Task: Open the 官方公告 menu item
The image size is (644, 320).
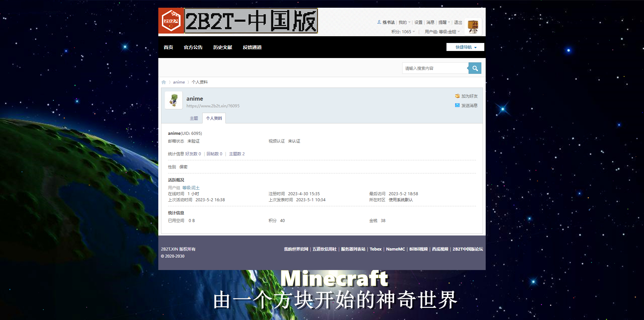Action: tap(193, 47)
